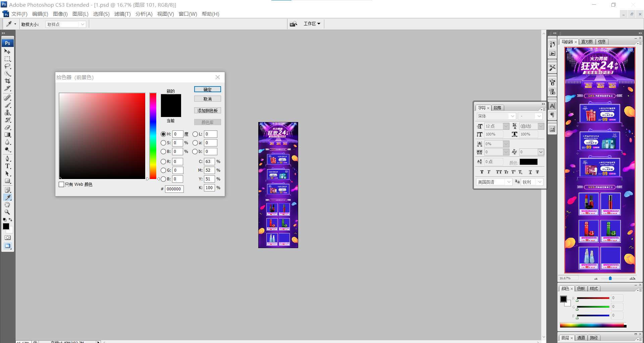Open the 图层(L) menu
This screenshot has height=343, width=644.
click(x=80, y=14)
